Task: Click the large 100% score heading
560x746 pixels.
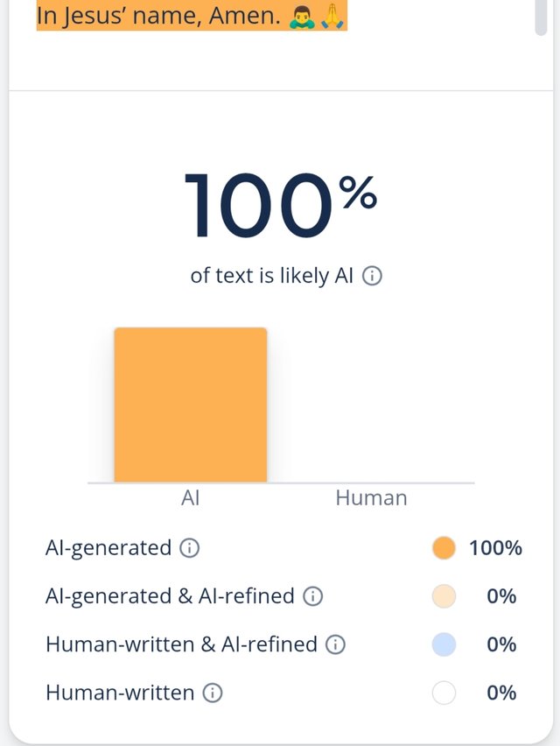Action: 281,205
